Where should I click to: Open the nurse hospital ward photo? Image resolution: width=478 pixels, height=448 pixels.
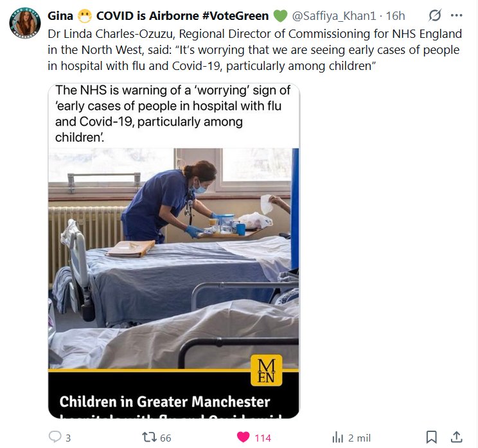tap(173, 257)
